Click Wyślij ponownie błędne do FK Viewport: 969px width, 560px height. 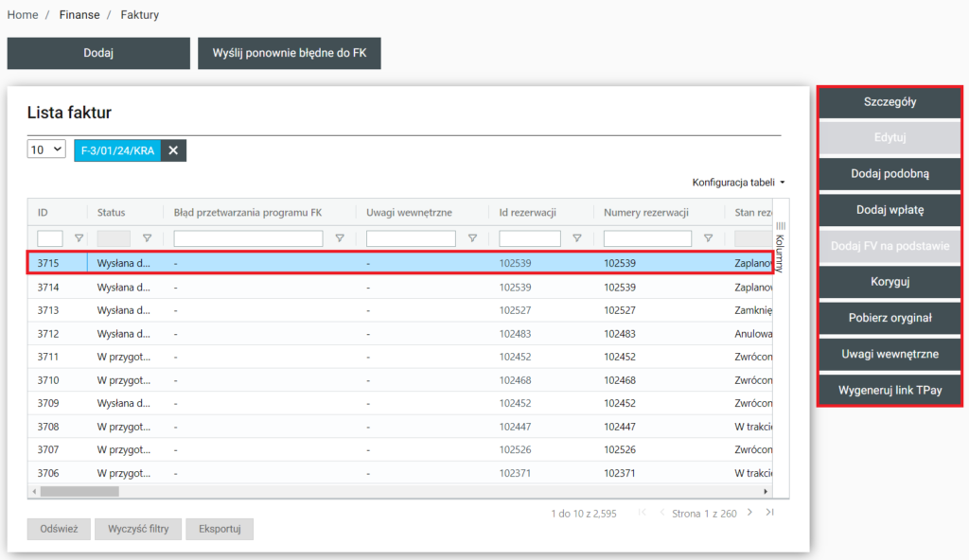coord(289,54)
